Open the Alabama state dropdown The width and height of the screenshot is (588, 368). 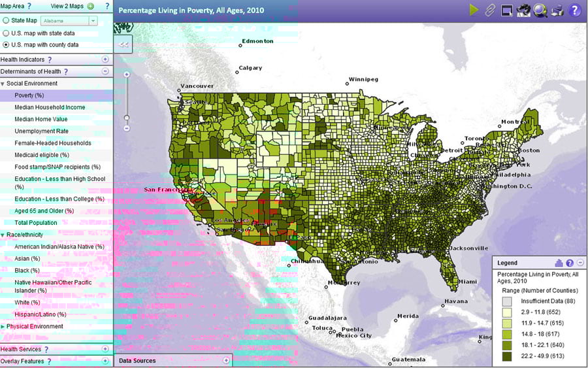[93, 21]
